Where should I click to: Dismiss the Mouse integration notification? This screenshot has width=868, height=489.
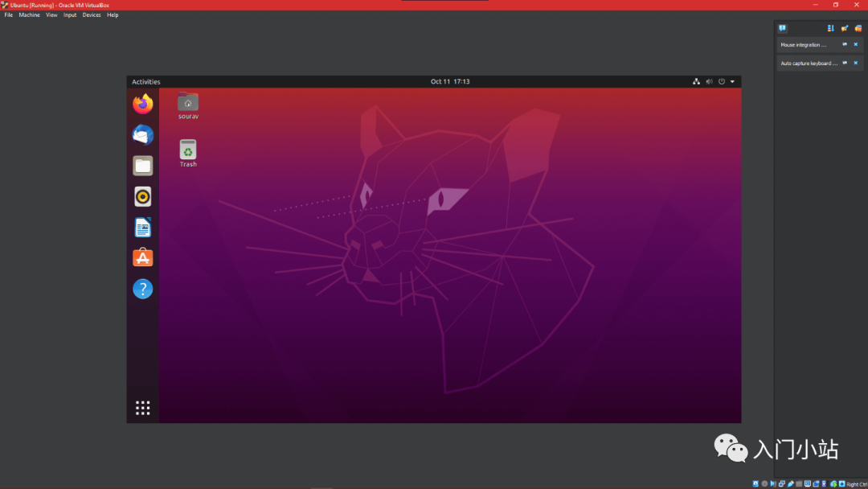pyautogui.click(x=856, y=44)
